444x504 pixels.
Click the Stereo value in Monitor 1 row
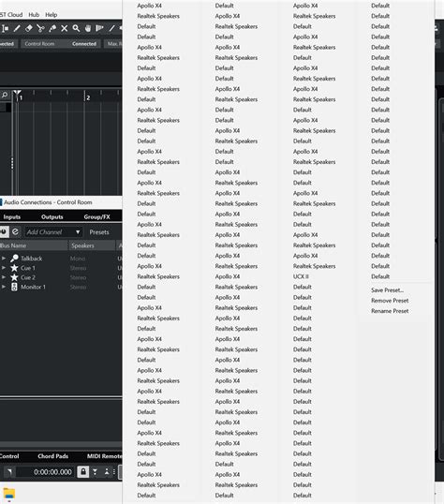click(x=78, y=287)
